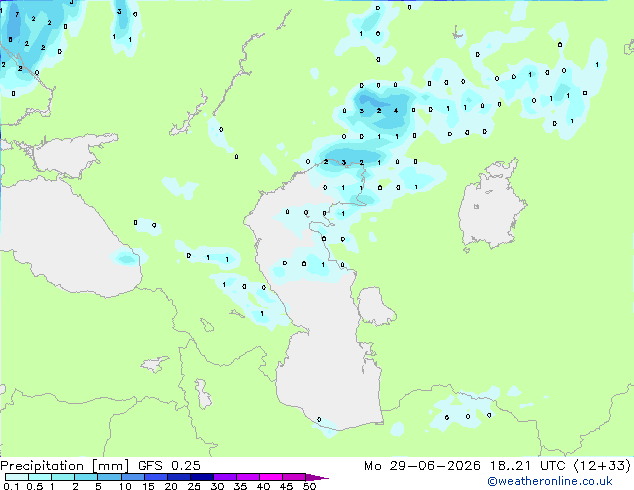Click the purple 30 mm legend swatch
The image size is (634, 490).
[225, 477]
